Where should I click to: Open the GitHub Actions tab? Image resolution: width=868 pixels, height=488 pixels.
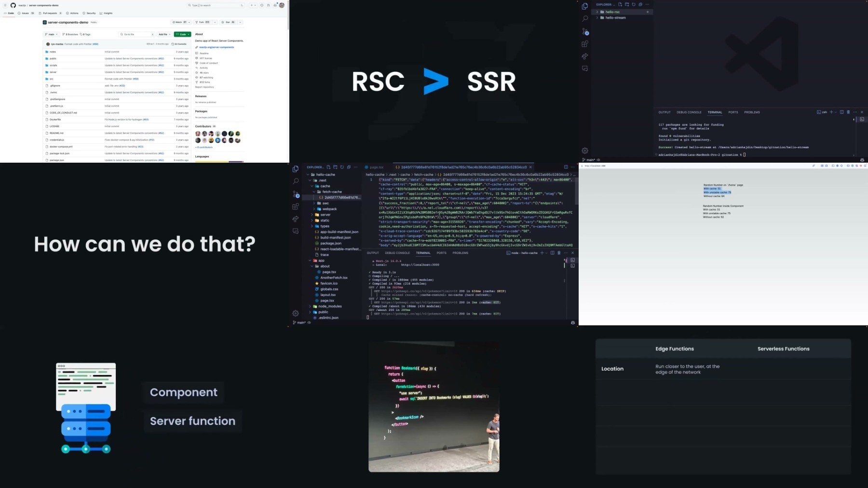coord(72,13)
